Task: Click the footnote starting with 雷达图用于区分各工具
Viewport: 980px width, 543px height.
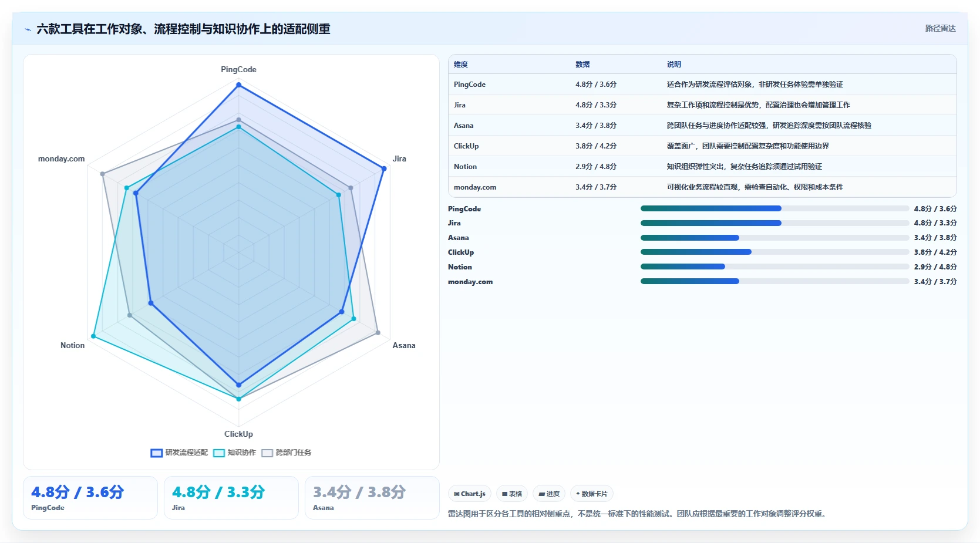Action: pyautogui.click(x=638, y=514)
